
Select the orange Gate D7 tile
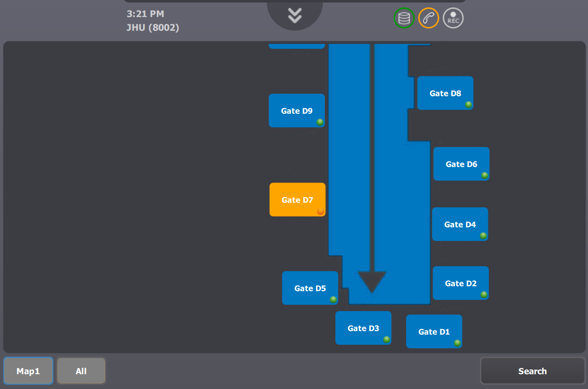click(297, 200)
